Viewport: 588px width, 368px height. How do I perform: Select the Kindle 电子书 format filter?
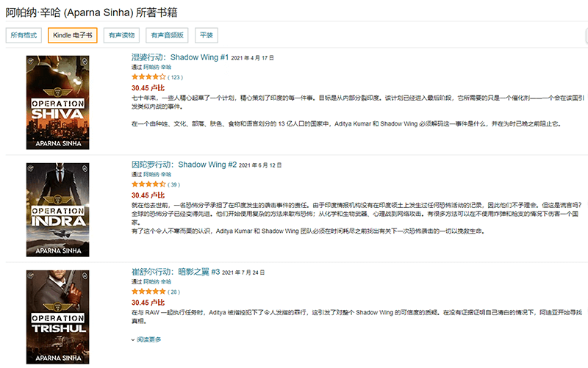point(72,35)
